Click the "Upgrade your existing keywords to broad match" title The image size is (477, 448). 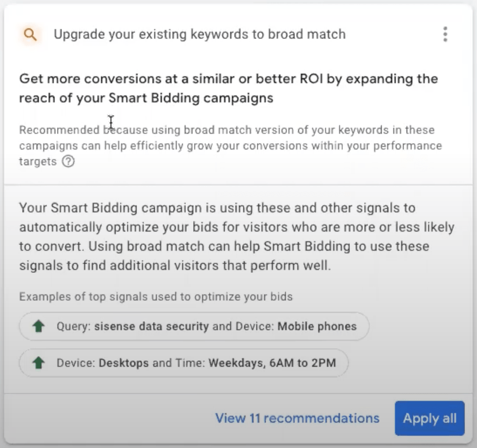(x=200, y=34)
